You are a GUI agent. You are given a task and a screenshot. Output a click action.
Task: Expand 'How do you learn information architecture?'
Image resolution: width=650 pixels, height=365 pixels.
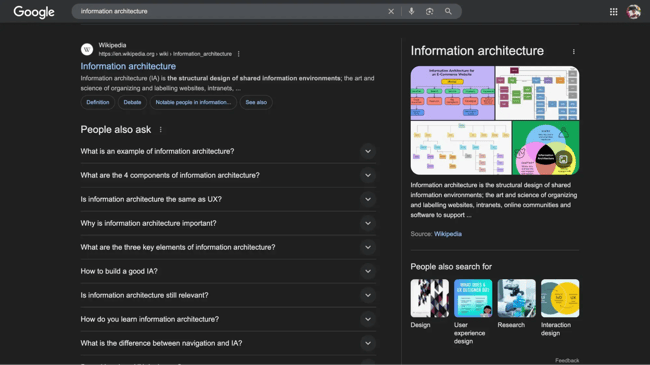click(228, 319)
